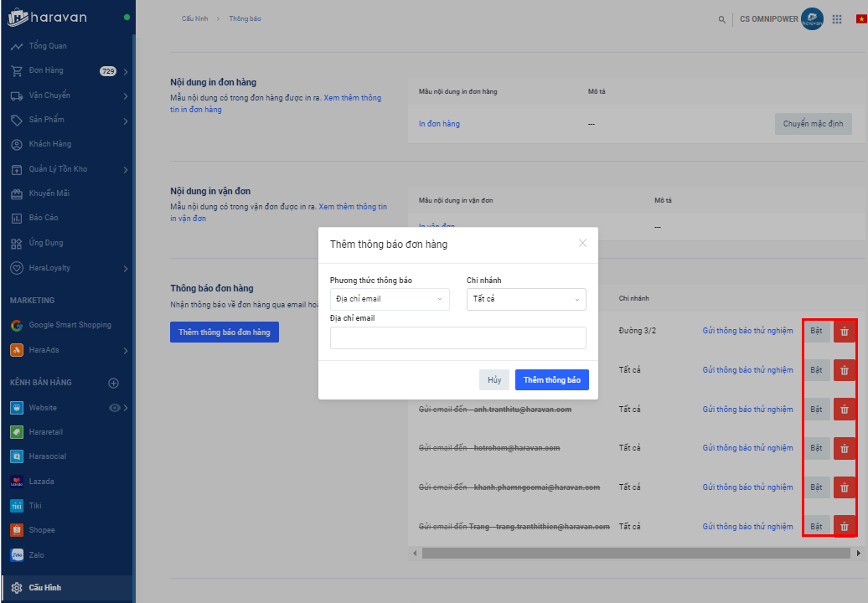
Task: Go to Khách Hàng in sidebar
Action: pos(50,144)
